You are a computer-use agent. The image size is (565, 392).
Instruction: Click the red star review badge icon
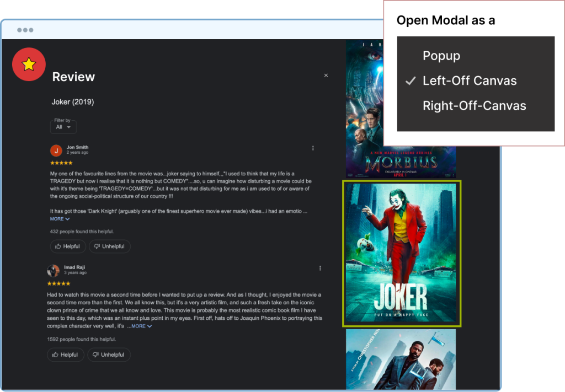coord(29,65)
